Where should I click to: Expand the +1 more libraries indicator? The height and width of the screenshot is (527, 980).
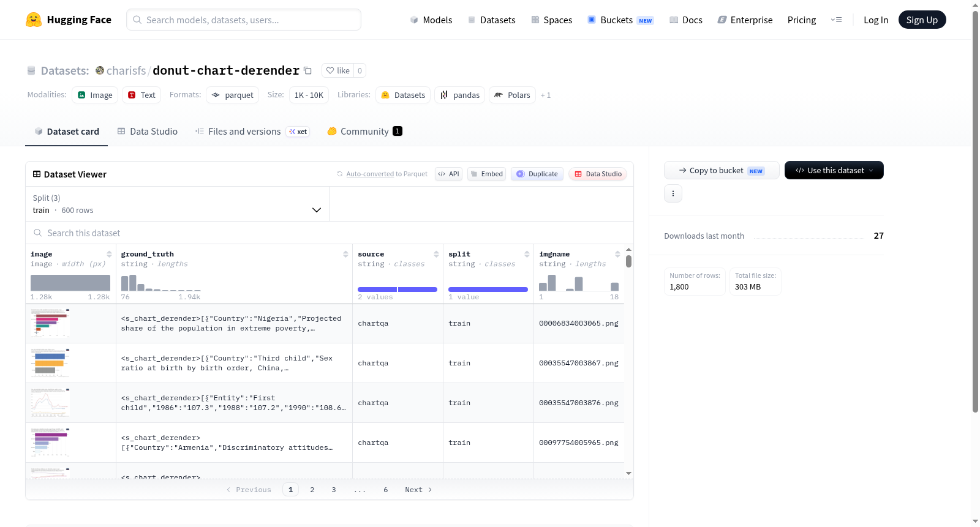tap(545, 95)
